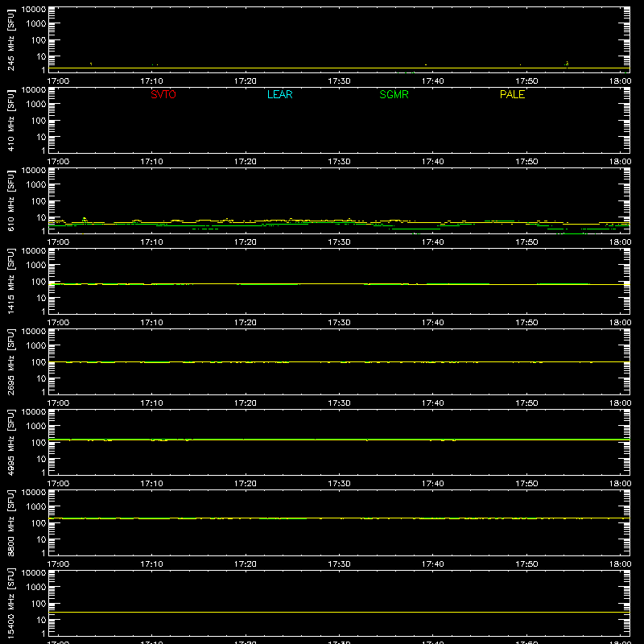Click the flux trace in the 1415 MHz panel
This screenshot has height=644, width=644.
(339, 284)
